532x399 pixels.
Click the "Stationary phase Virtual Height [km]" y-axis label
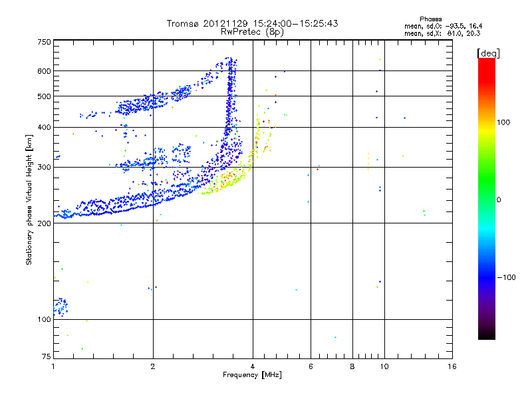pos(29,200)
